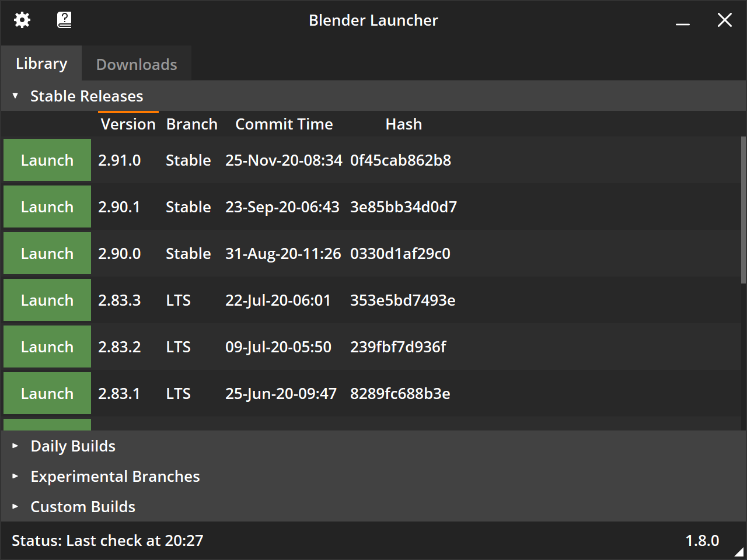Select hash 8289fc688b3e
The height and width of the screenshot is (560, 747).
point(400,394)
